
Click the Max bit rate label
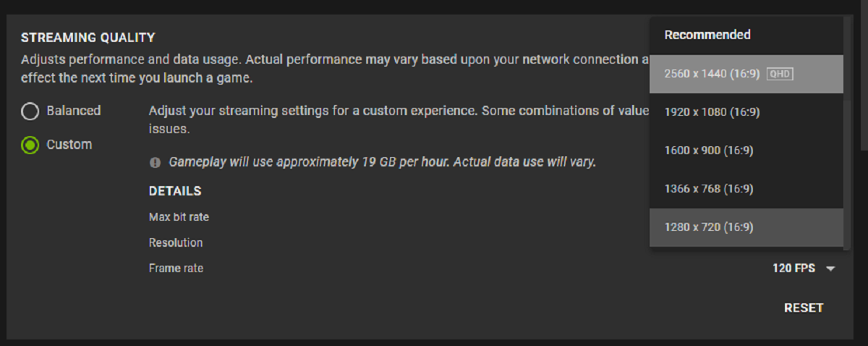(179, 216)
